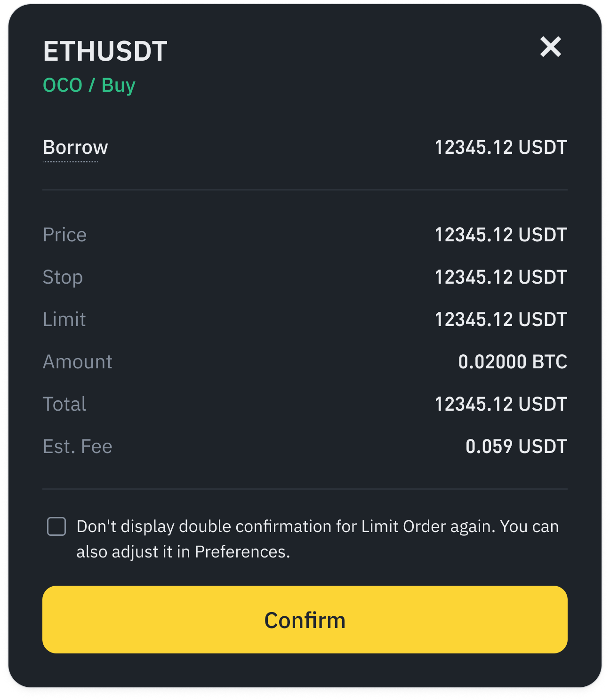The image size is (610, 700).
Task: Click the Stop row label
Action: tap(63, 277)
